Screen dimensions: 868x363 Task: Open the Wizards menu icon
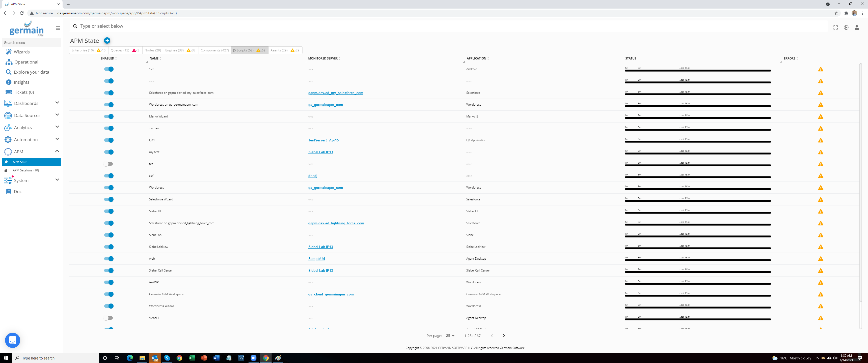(x=8, y=52)
